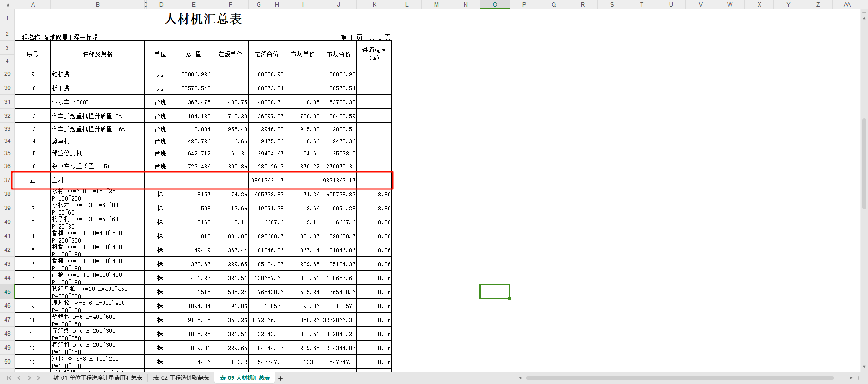Go to the previous sheet arrow
The width and height of the screenshot is (868, 384).
(19, 378)
